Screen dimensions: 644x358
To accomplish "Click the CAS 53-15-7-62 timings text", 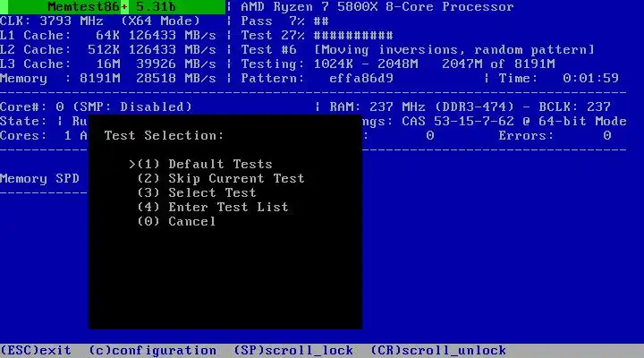I will pos(458,121).
